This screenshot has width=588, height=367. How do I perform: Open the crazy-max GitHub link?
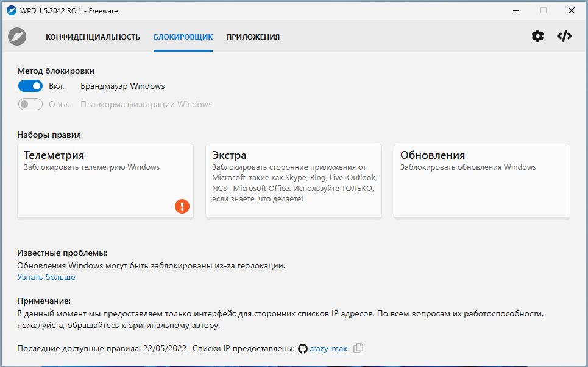328,349
